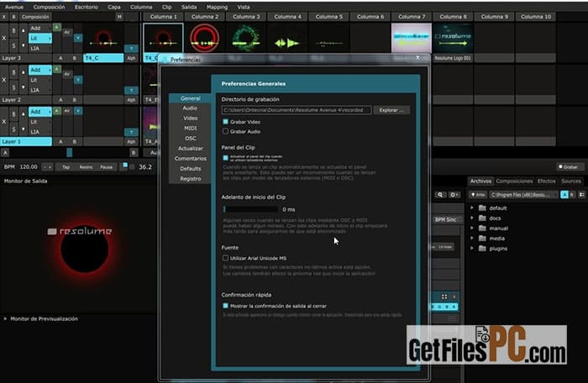Open the Avenue menu
The width and height of the screenshot is (588, 383).
14,7
